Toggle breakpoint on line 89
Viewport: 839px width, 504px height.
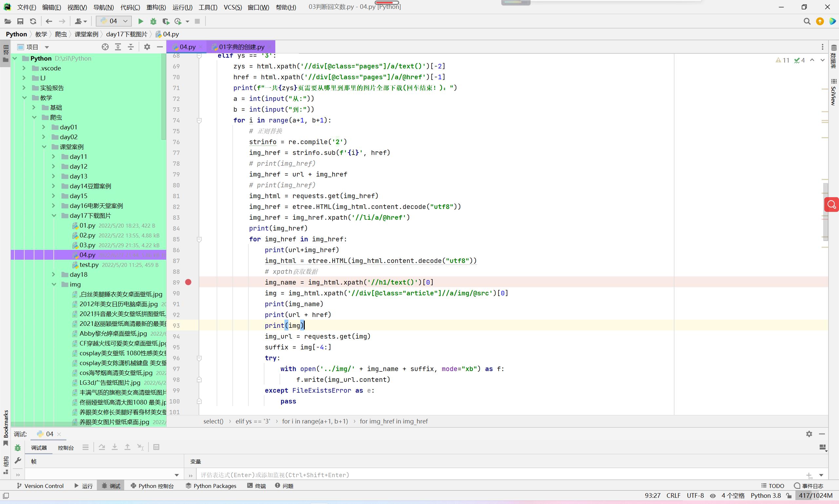pos(188,282)
